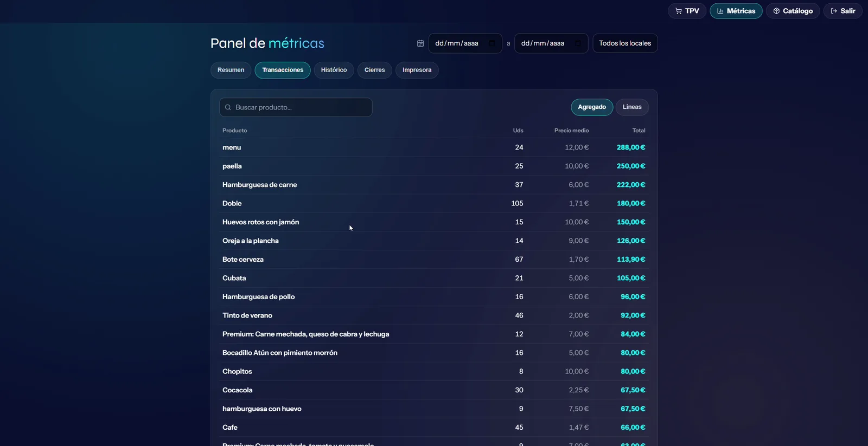Click the 288,00 € total value
868x446 pixels.
pyautogui.click(x=631, y=147)
